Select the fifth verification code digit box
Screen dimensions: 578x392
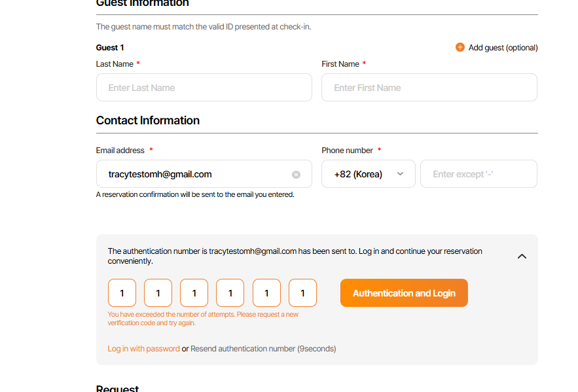266,293
